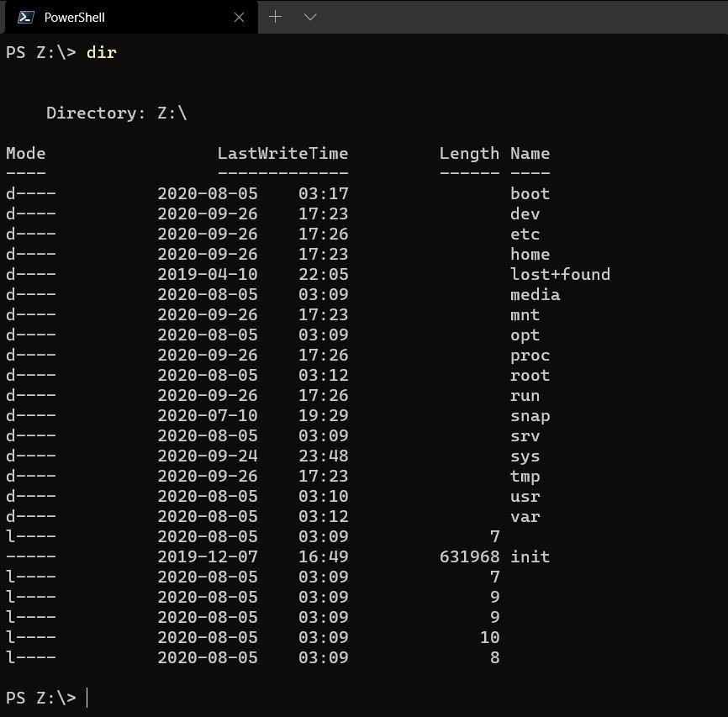The width and height of the screenshot is (728, 717).
Task: Click the 'home' directory name
Action: [530, 254]
